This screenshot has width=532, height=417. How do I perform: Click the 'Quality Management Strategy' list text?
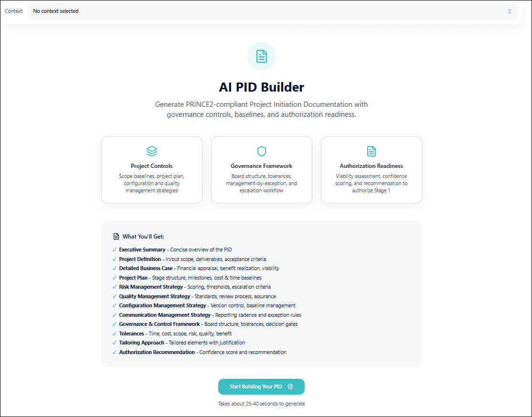[x=155, y=296]
